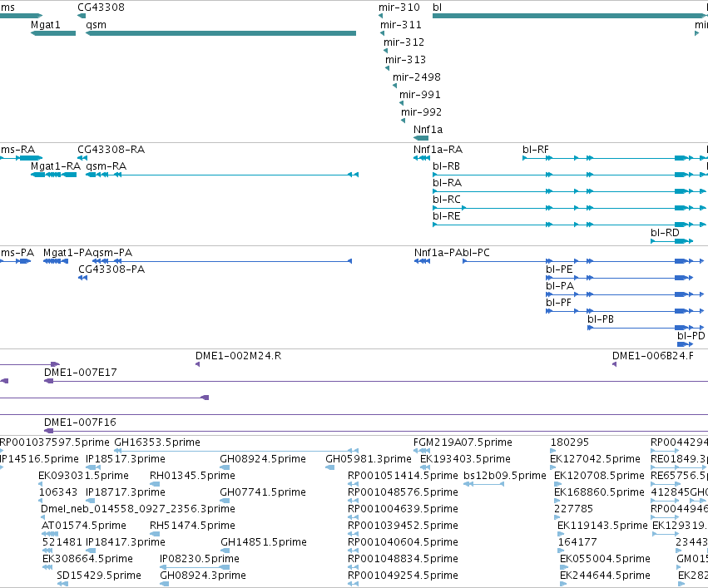Click the CG43308 gene label
Viewport: 708px width, 588px height.
coord(101,7)
